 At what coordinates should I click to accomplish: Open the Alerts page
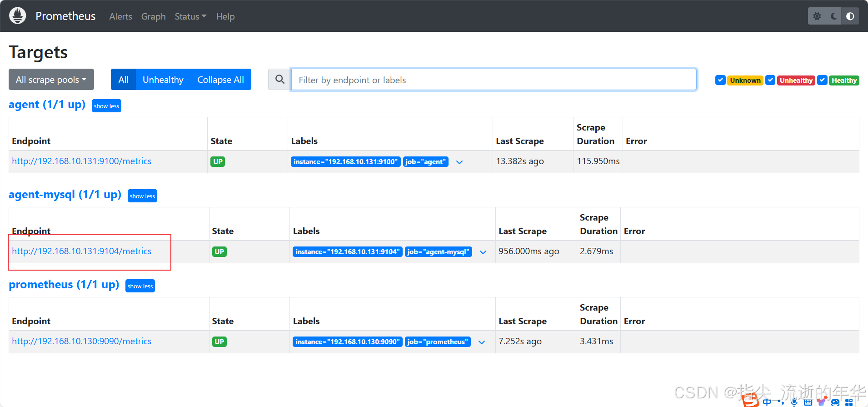[120, 16]
